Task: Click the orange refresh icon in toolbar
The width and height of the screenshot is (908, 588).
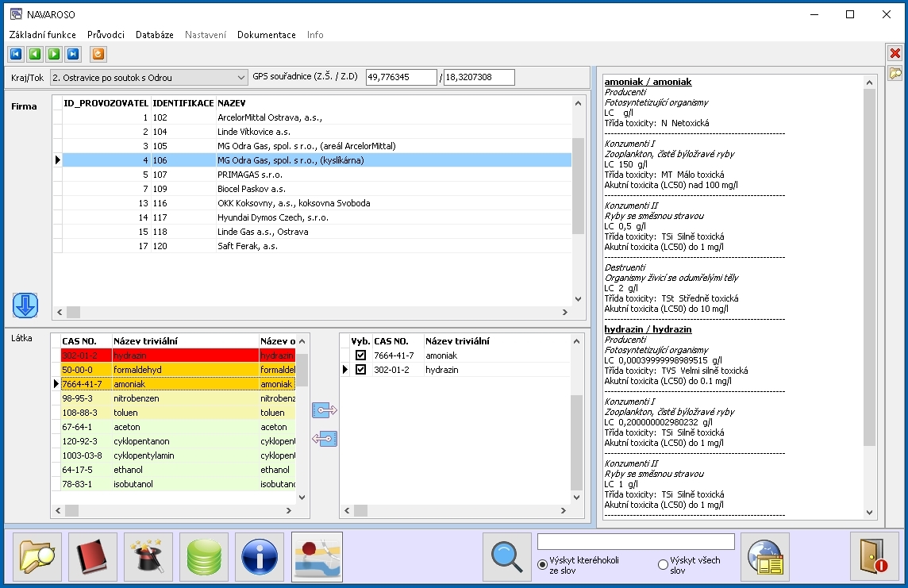Action: point(98,54)
